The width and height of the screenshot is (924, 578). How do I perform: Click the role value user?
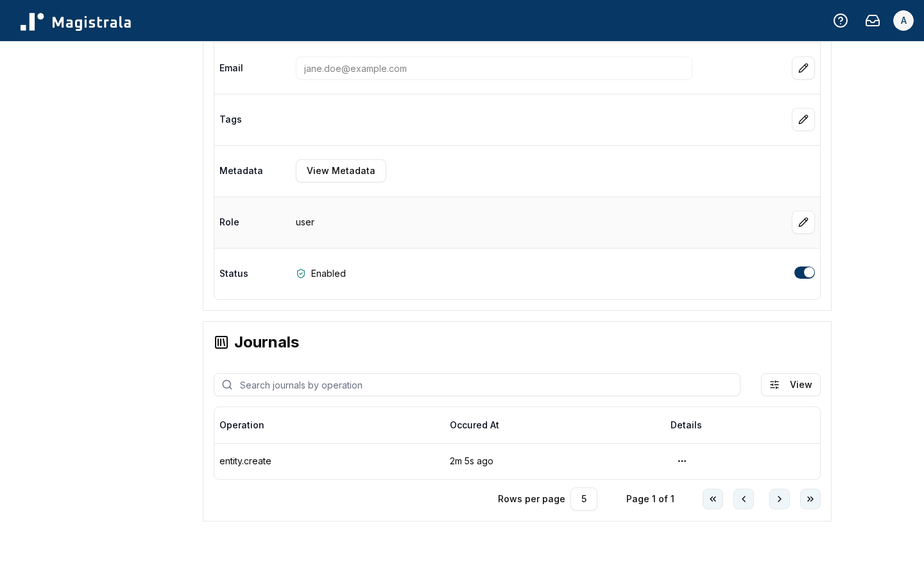tap(305, 222)
